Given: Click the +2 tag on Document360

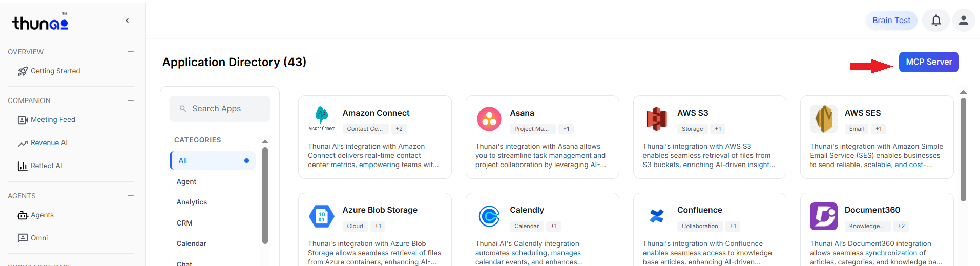Looking at the screenshot, I should [x=901, y=226].
